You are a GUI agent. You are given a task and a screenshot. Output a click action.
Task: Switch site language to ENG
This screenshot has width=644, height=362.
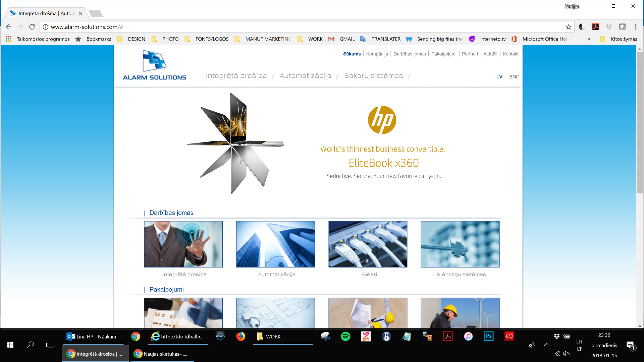(514, 77)
